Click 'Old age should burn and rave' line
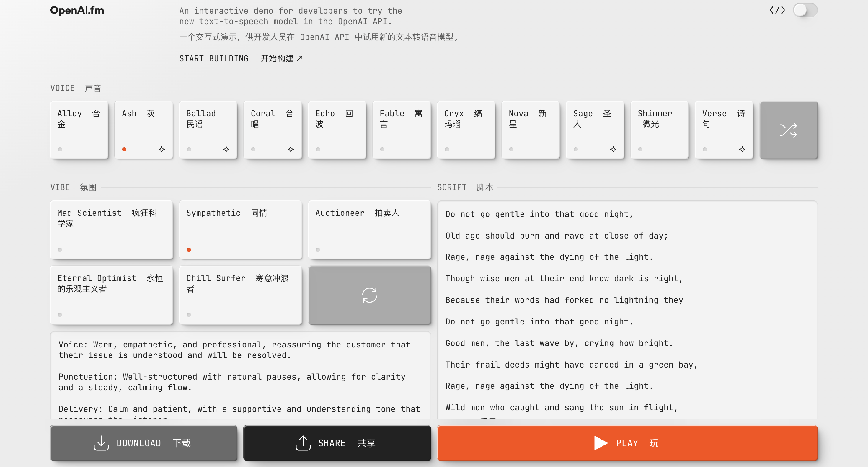The width and height of the screenshot is (868, 467). 556,236
